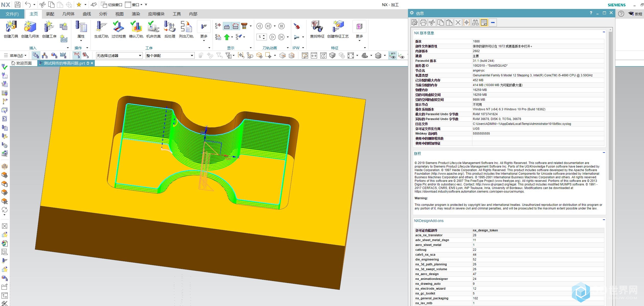Collapse the NXDesignAdd-ons section
The width and height of the screenshot is (644, 306).
(604, 220)
